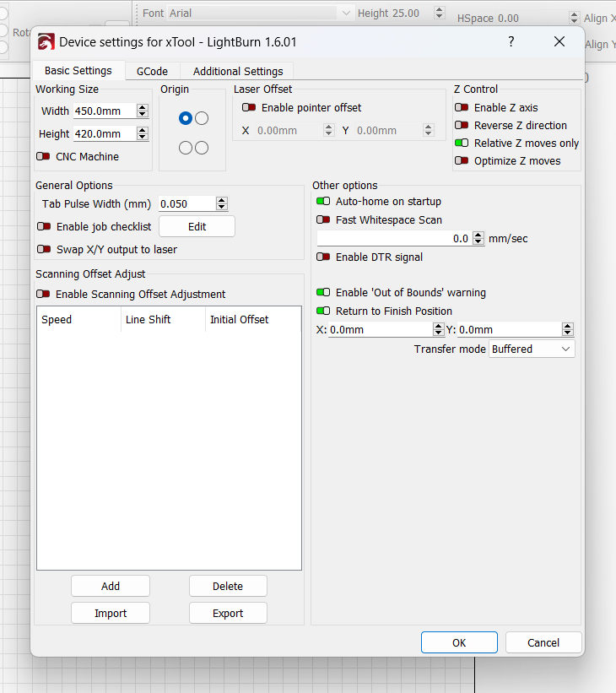The width and height of the screenshot is (616, 693).
Task: Adjust HSpace spinner in main window
Action: 574,18
